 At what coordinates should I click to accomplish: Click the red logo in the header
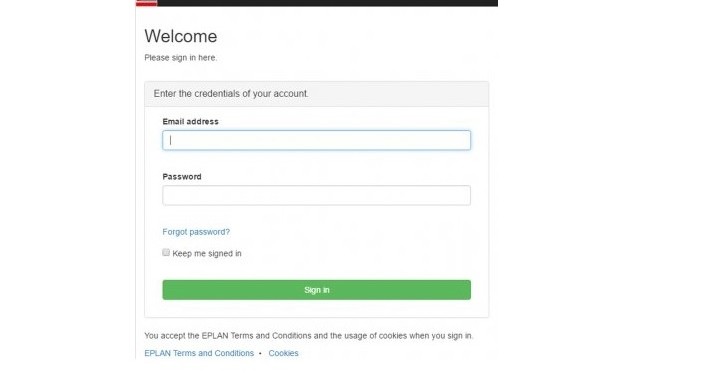point(147,3)
